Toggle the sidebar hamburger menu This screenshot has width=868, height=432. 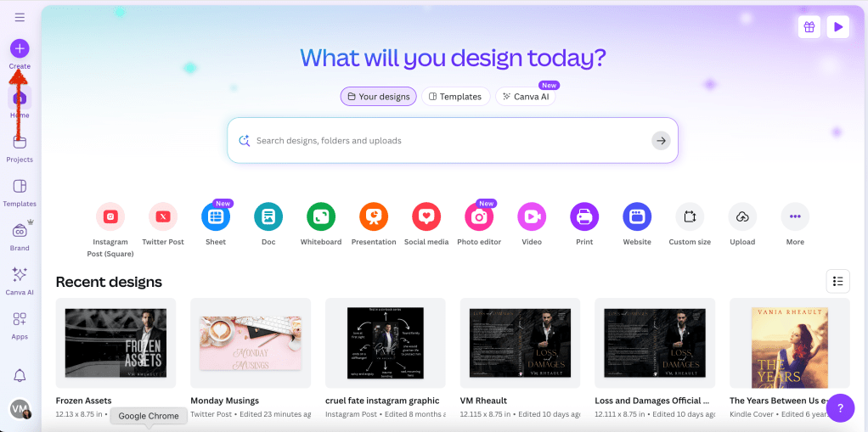(20, 17)
